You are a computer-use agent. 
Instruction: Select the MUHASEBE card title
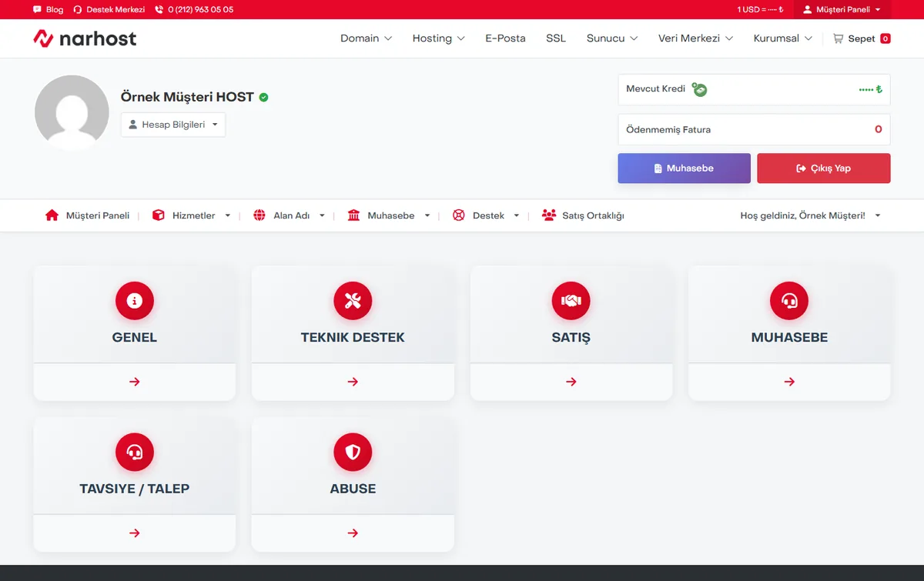(x=789, y=337)
